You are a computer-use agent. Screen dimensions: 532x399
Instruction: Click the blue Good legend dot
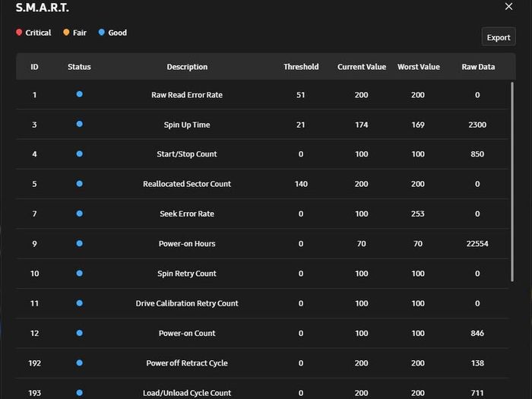coord(101,32)
